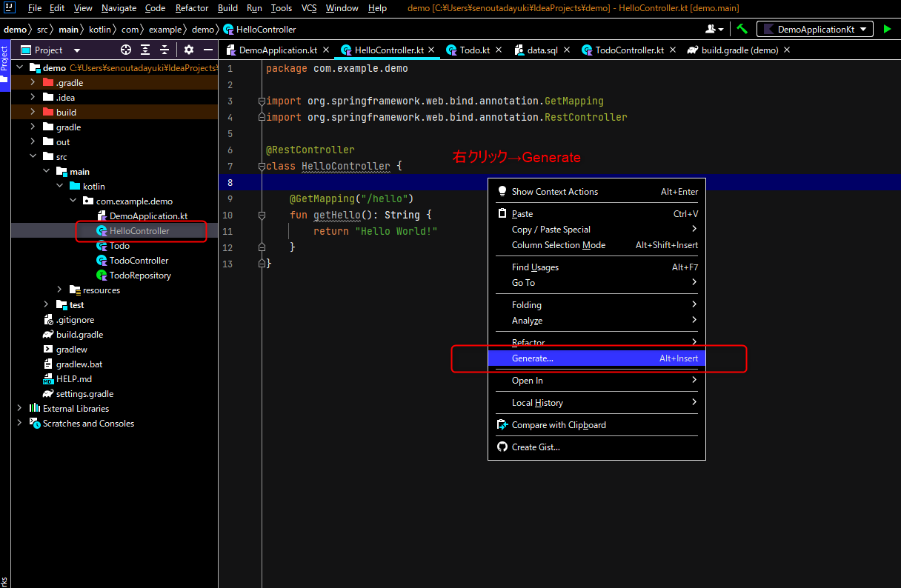Image resolution: width=901 pixels, height=588 pixels.
Task: Toggle fold marker on fun getHello line
Action: 261,215
